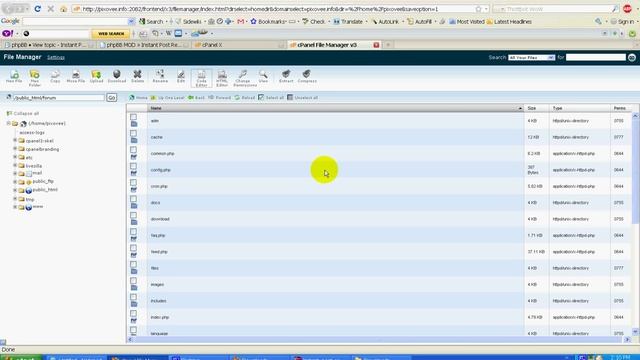The width and height of the screenshot is (640, 360).
Task: Reload the browser page
Action: tap(38, 9)
